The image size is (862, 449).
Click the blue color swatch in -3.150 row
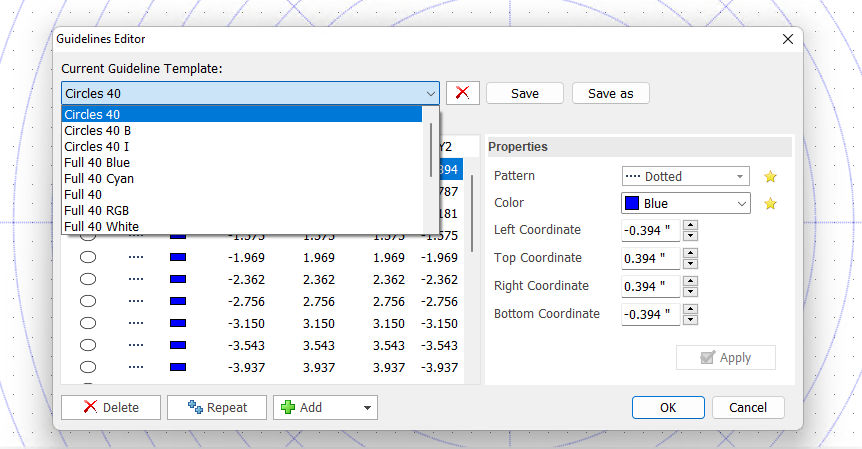click(178, 323)
